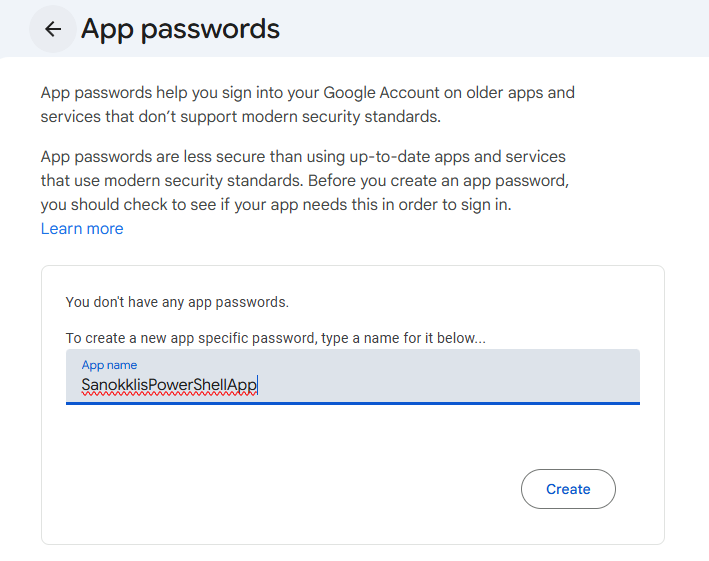Screen dimensions: 709x561
Task: Click the paragraph beginning 'App passwords are less secure'
Action: 303,157
